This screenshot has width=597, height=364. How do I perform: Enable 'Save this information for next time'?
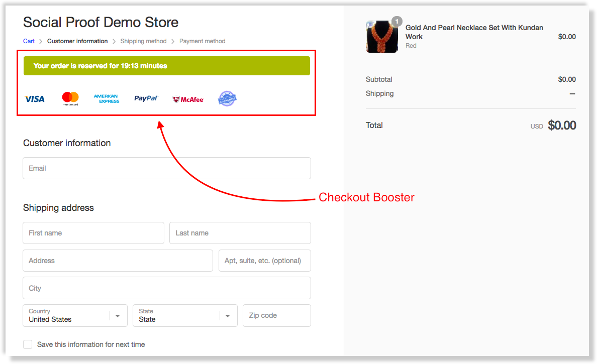tap(28, 344)
